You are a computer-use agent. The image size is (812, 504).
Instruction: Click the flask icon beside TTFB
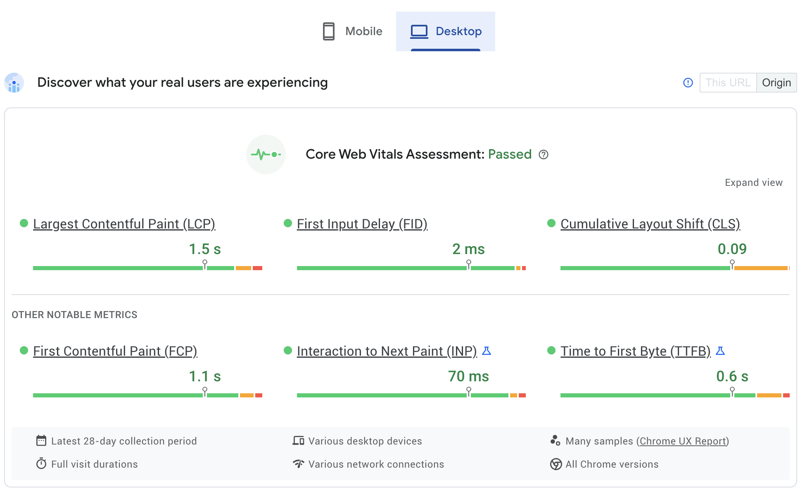(x=720, y=351)
